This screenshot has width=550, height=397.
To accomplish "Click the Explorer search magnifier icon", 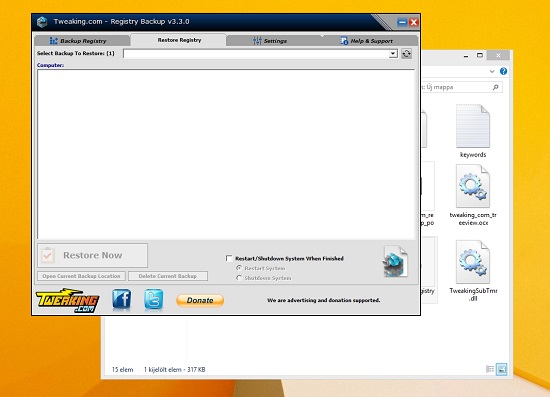I will tap(496, 87).
